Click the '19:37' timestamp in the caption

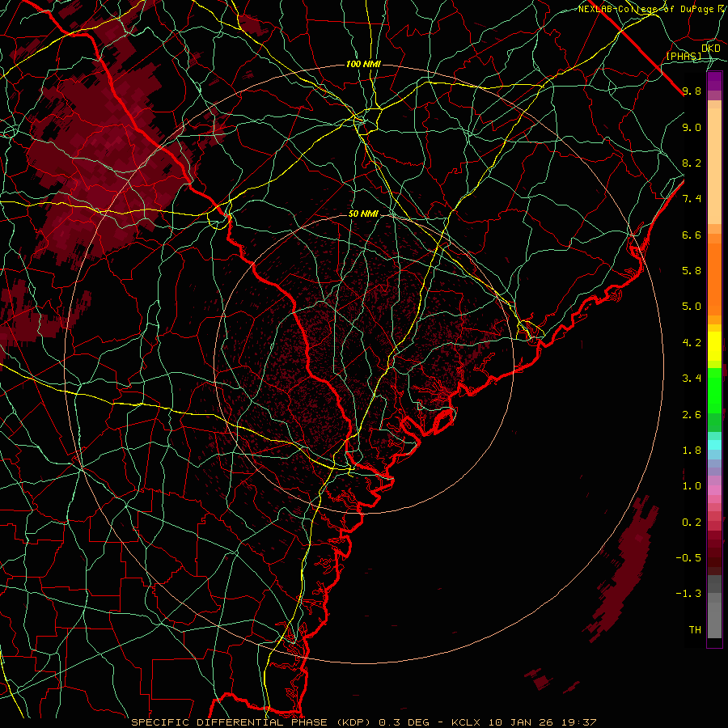(x=580, y=722)
